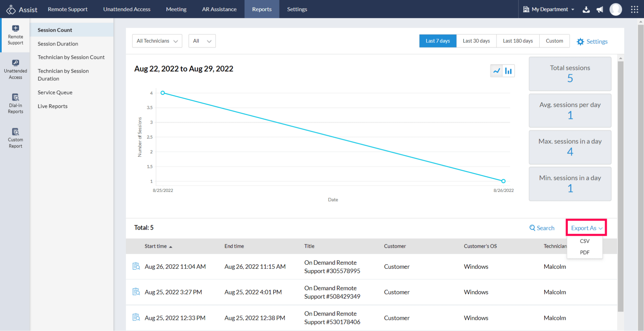Click the 8/25/2022 data point on chart

163,93
